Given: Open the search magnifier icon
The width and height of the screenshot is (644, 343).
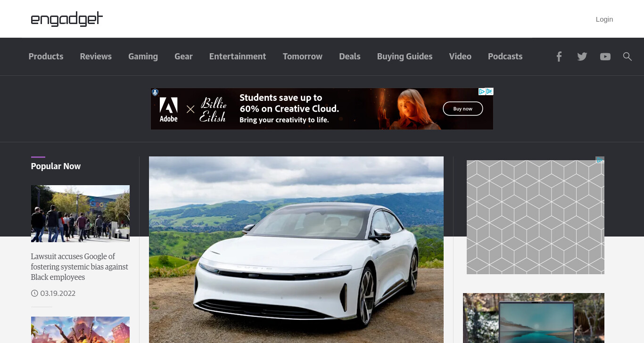Looking at the screenshot, I should pos(627,57).
